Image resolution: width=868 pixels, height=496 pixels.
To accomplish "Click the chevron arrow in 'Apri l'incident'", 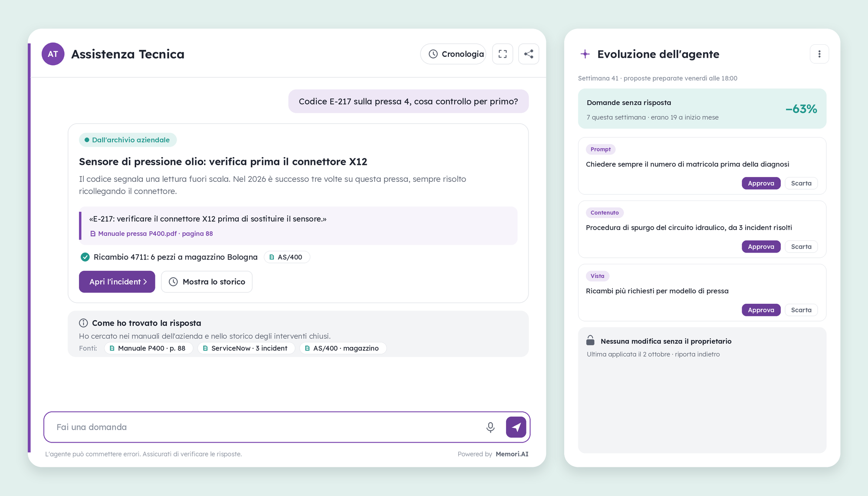I will tap(145, 282).
